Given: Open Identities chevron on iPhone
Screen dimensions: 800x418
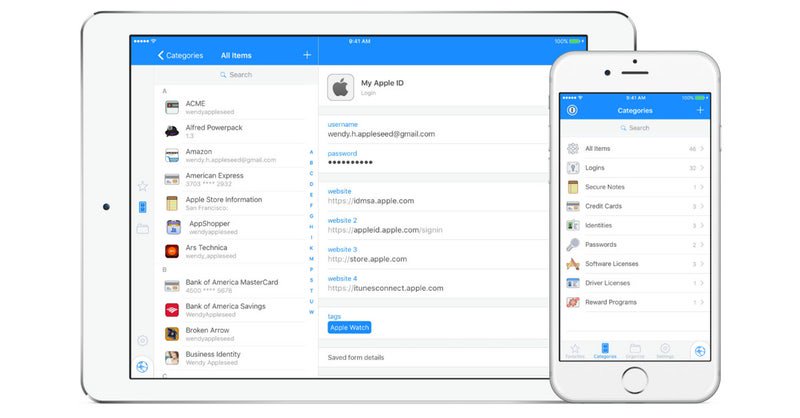Looking at the screenshot, I should pos(702,226).
